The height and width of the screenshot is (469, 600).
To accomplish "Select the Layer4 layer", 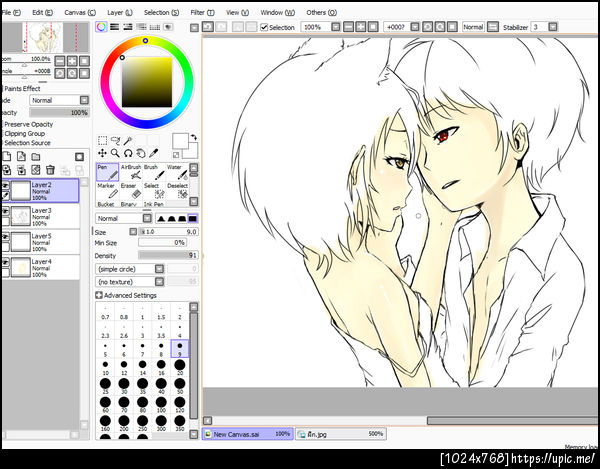I will [x=41, y=268].
